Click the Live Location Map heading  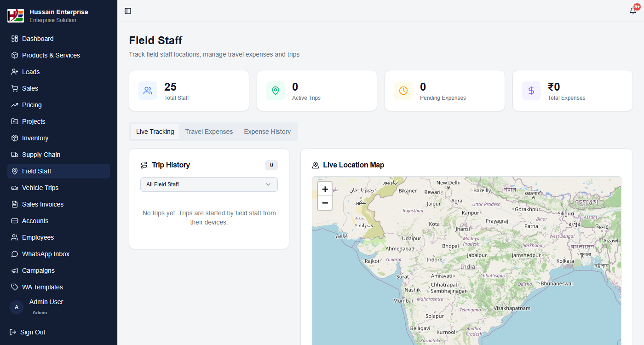tap(353, 165)
